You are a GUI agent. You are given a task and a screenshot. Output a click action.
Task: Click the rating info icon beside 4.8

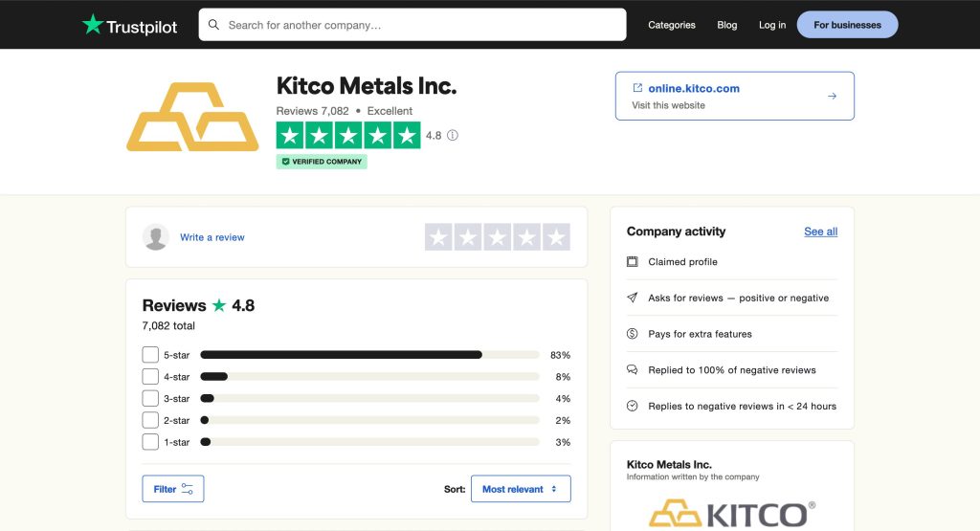pos(453,136)
